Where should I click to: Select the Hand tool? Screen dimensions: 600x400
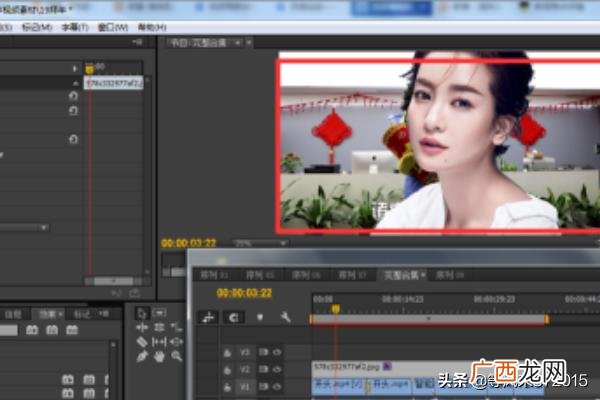159,356
